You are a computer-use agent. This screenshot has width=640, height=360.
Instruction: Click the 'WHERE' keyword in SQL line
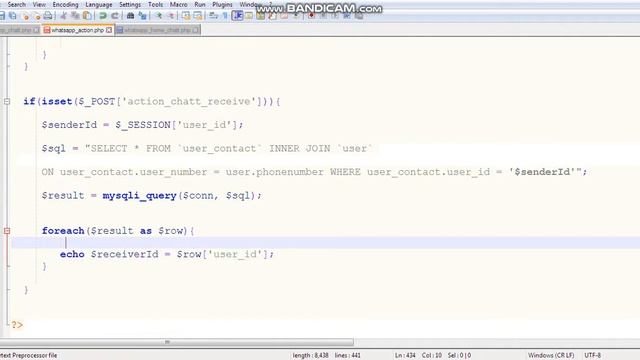345,172
